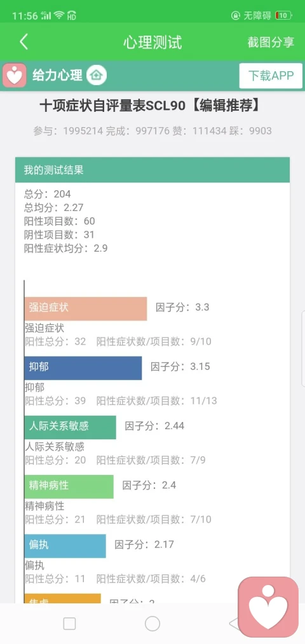Image resolution: width=305 pixels, height=644 pixels.
Task: Tap the floating pink heart app icon
Action: coord(268,607)
